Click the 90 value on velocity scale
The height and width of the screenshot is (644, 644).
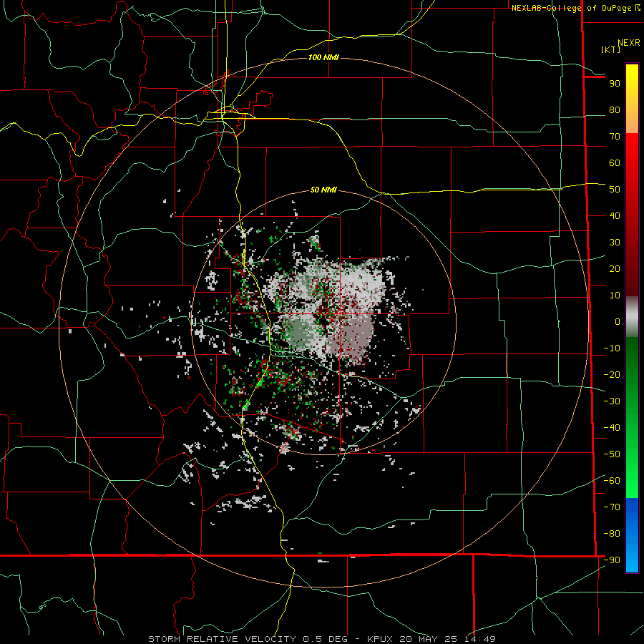pyautogui.click(x=615, y=84)
